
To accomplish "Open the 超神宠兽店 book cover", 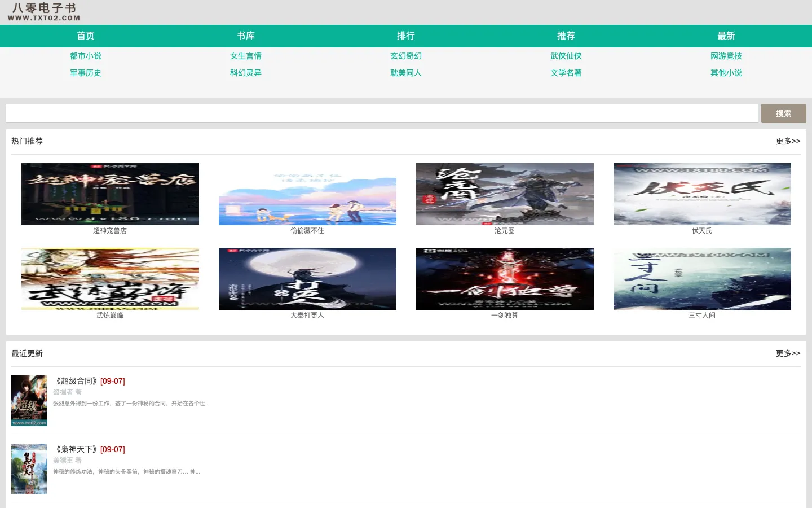I will coord(110,194).
